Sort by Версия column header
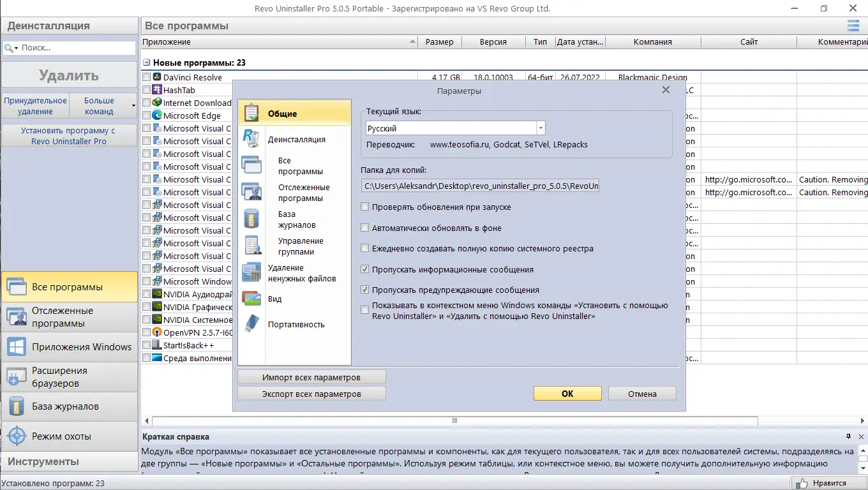Viewport: 868px width, 490px height. click(x=493, y=41)
